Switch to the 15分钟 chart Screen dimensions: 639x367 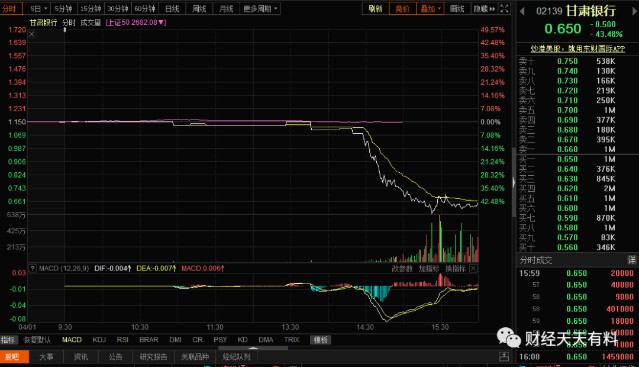[x=90, y=9]
